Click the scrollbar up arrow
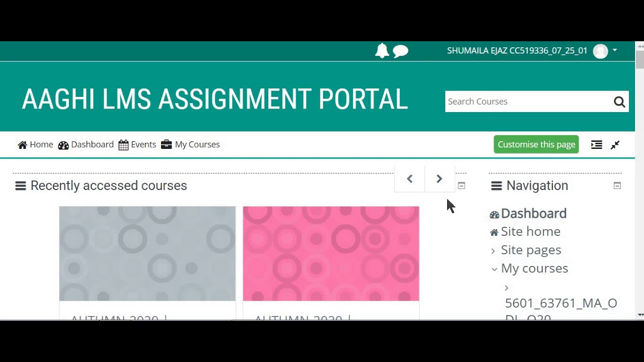644x362 pixels. 640,45
